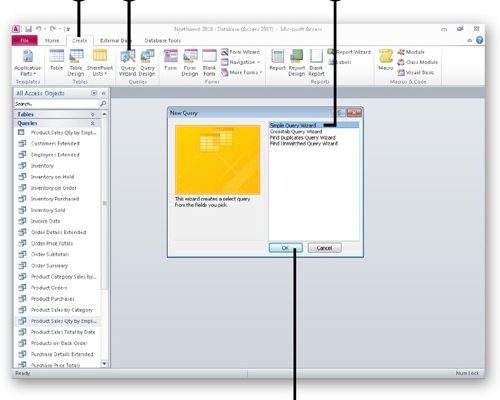Switch to the Home tab

52,40
